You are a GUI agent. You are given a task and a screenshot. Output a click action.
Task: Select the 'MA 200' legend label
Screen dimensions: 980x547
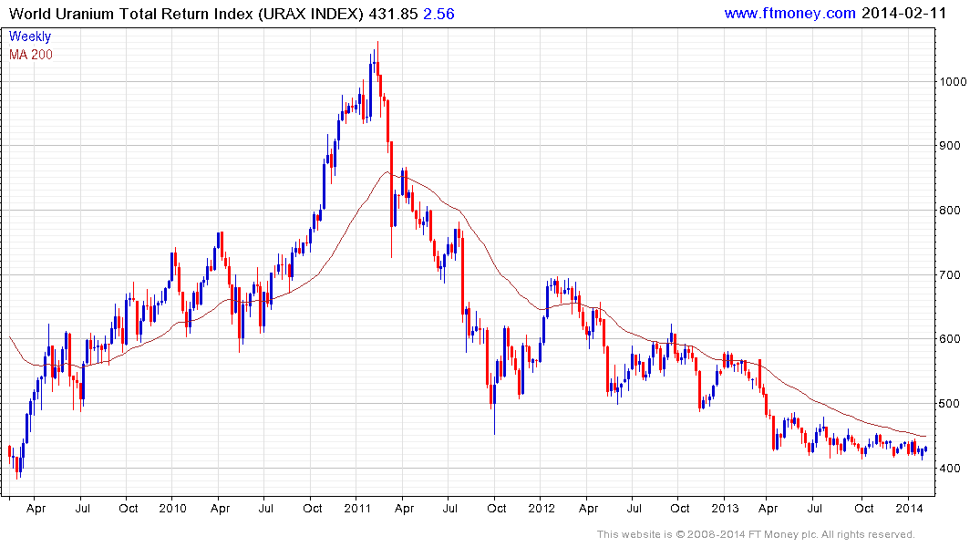pos(31,55)
